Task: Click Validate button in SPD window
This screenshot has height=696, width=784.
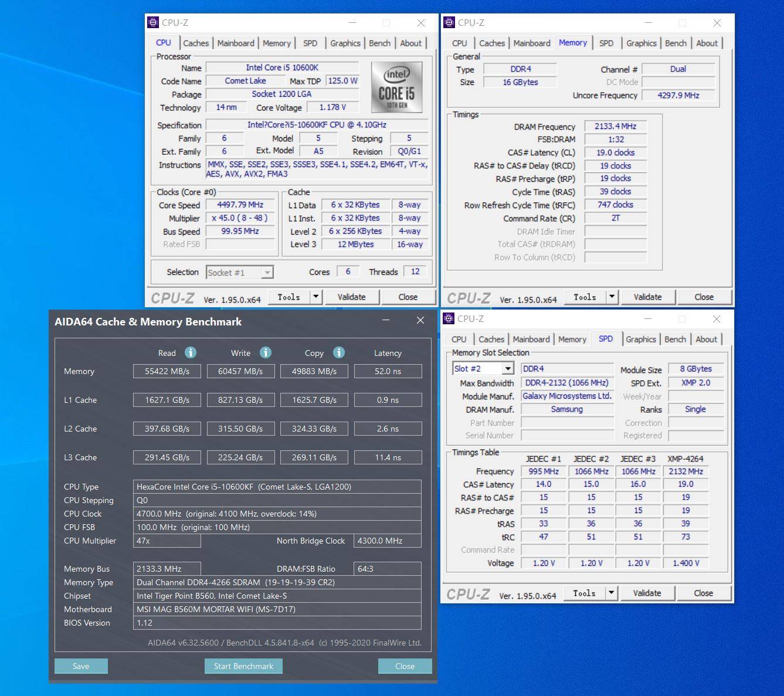Action: click(647, 593)
